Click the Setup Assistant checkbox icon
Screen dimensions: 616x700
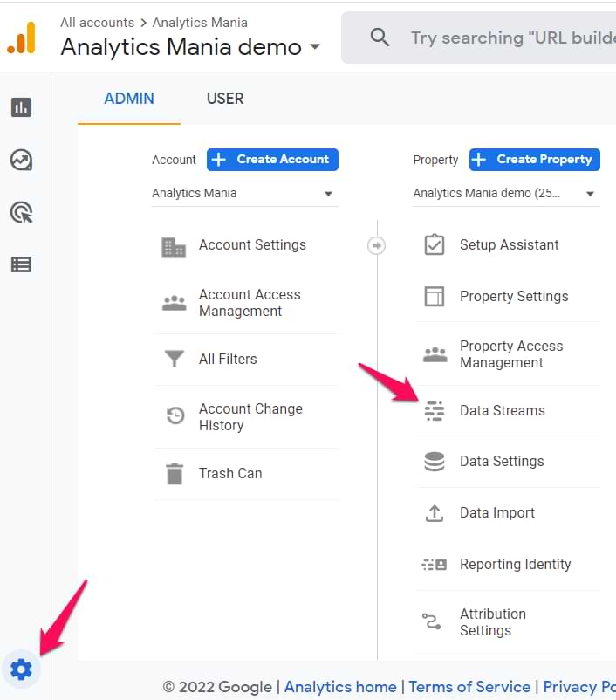coord(434,245)
